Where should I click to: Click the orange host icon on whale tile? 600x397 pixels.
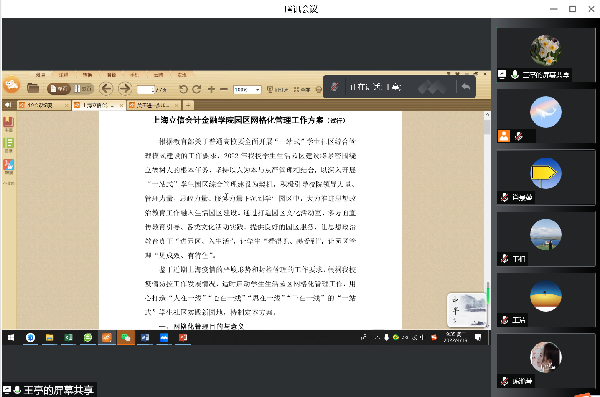(x=504, y=136)
